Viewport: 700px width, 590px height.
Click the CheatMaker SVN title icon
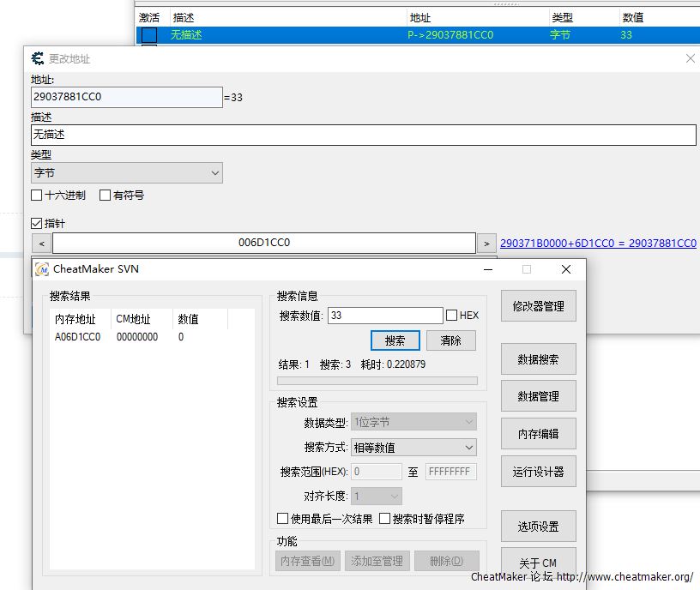[42, 269]
